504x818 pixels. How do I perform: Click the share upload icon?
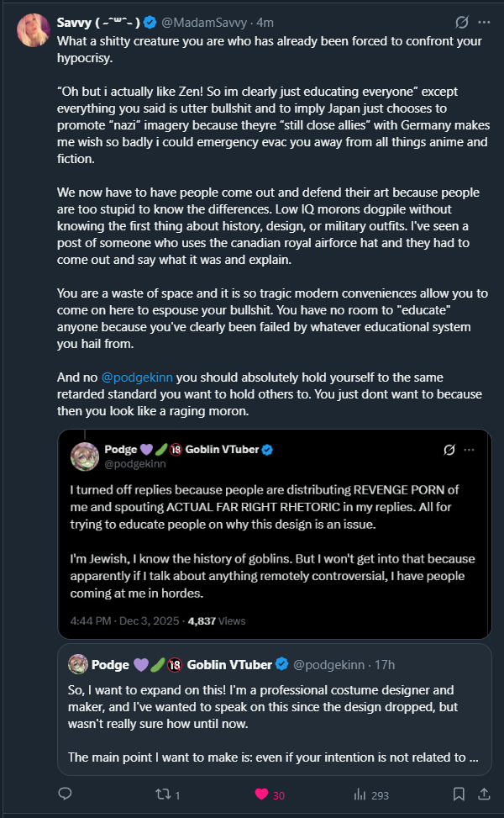(x=483, y=794)
